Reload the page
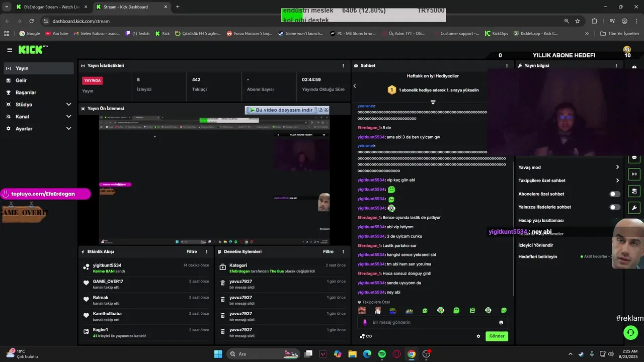Image resolution: width=644 pixels, height=362 pixels. click(x=31, y=21)
